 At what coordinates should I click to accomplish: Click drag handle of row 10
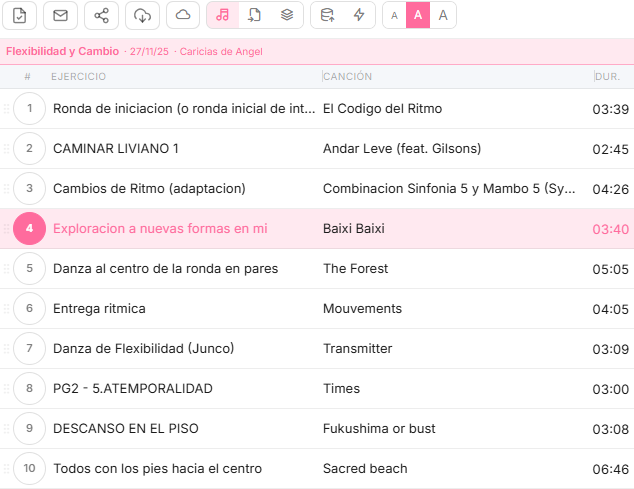pyautogui.click(x=6, y=468)
